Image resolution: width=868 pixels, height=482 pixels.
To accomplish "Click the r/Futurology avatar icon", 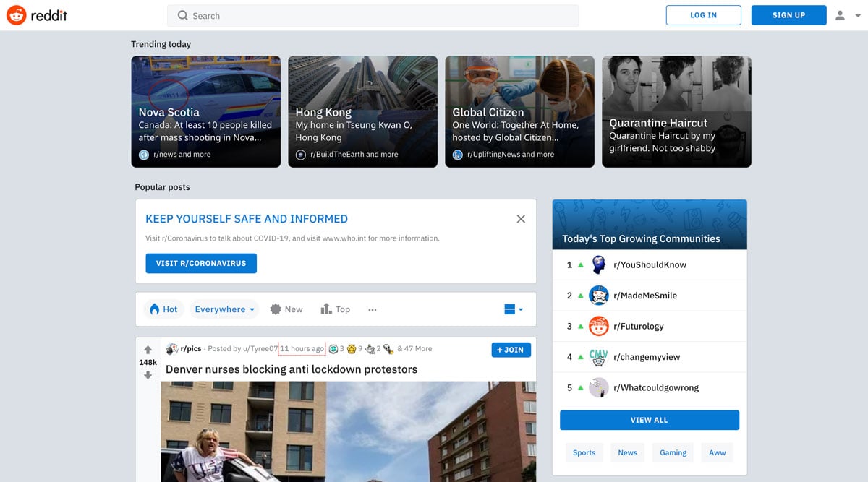I will pyautogui.click(x=599, y=326).
